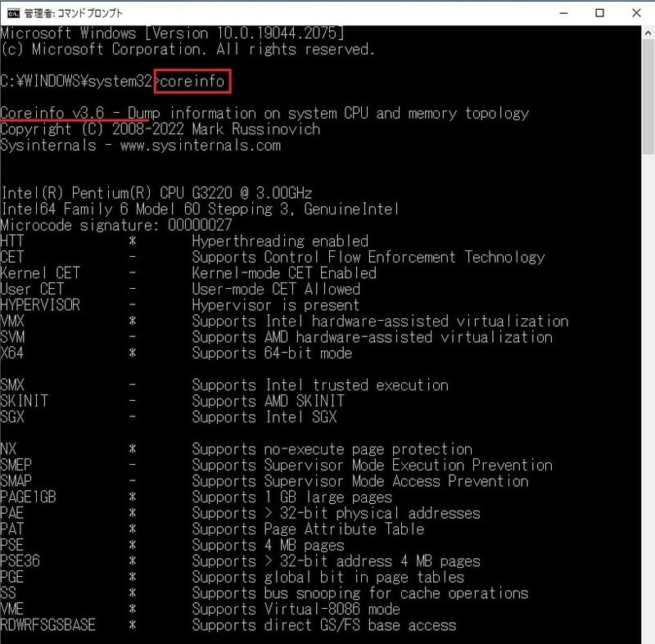
Task: Select the SGX Intel SGX support line
Action: tap(147, 417)
